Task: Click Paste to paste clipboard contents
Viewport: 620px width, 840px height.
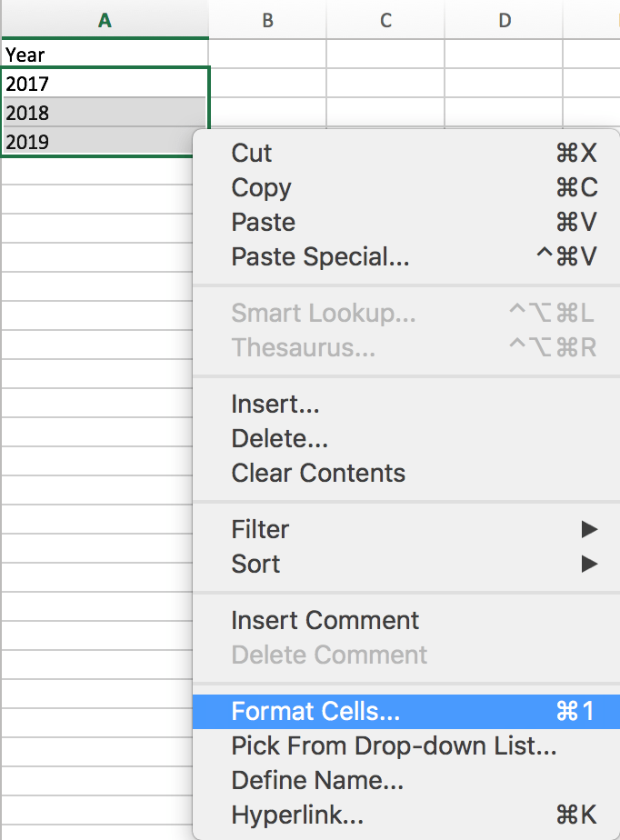Action: point(263,222)
